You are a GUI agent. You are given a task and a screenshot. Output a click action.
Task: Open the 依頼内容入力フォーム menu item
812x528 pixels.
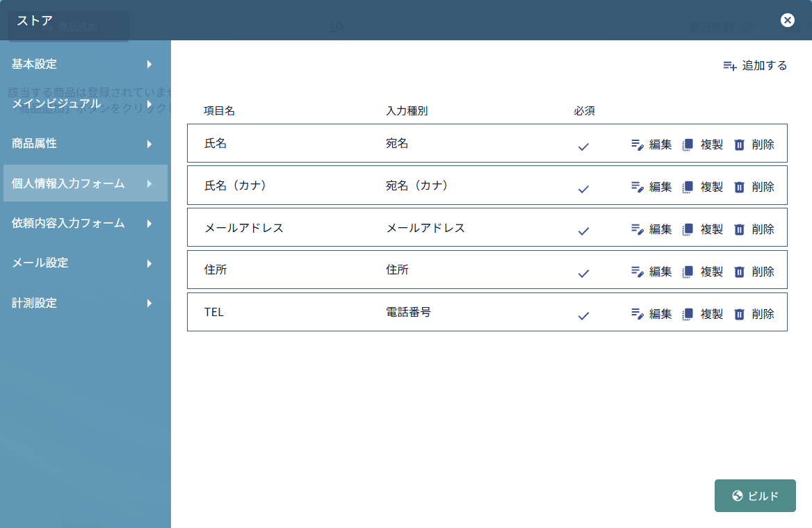86,224
